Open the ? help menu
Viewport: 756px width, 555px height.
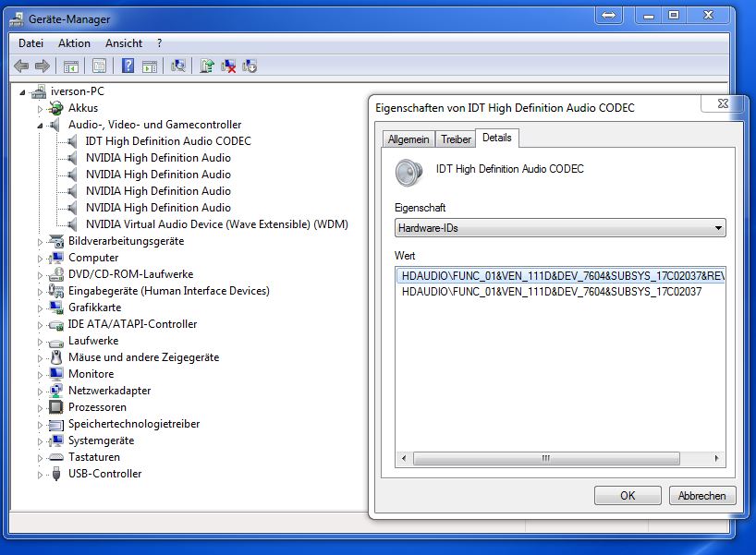point(160,43)
